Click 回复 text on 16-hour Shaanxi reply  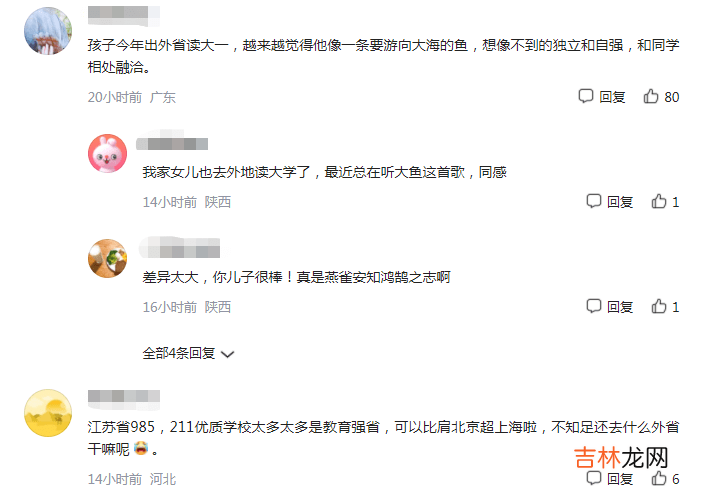pyautogui.click(x=620, y=307)
